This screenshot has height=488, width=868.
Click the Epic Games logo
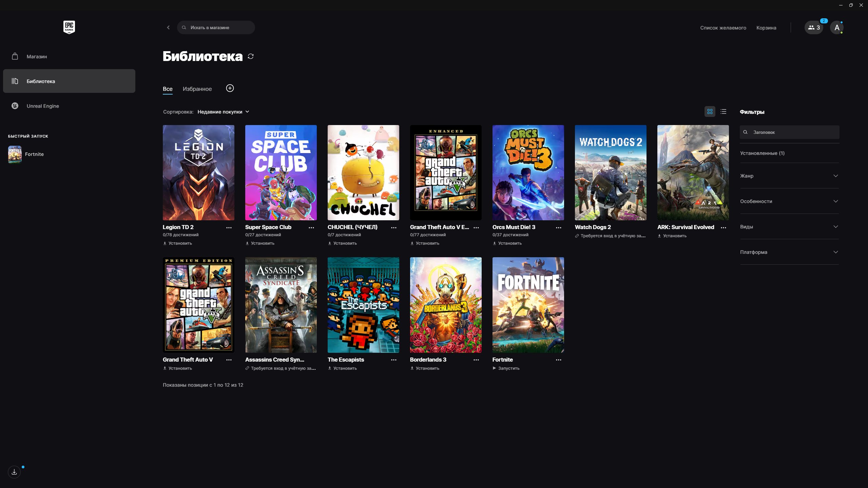[x=69, y=27]
